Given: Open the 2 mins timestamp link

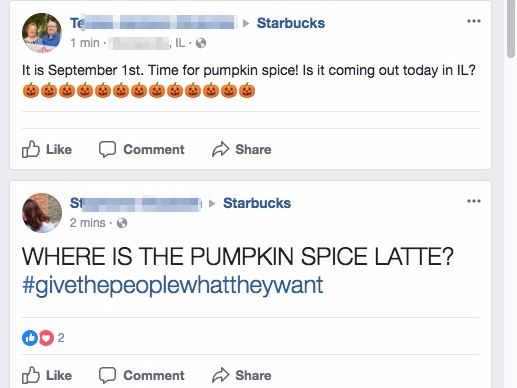Looking at the screenshot, I should click(87, 223).
